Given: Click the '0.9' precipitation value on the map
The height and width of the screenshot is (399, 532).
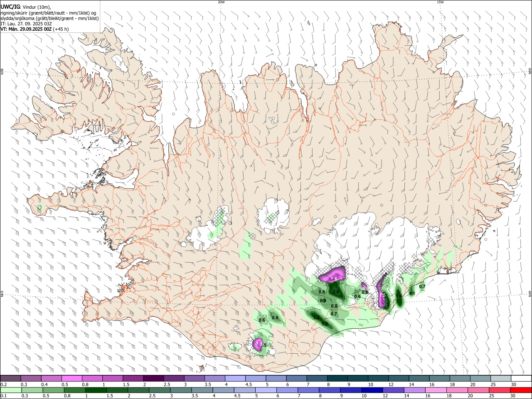Looking at the screenshot, I should [323, 300].
